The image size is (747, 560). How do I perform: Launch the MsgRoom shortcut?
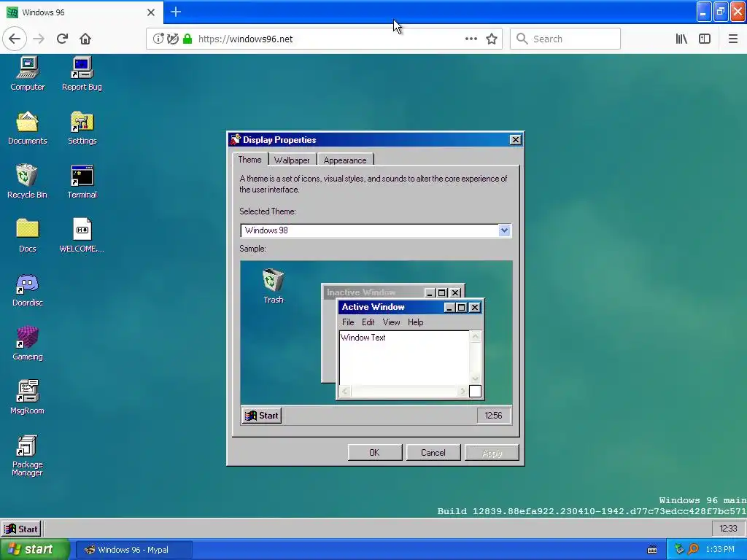click(27, 397)
